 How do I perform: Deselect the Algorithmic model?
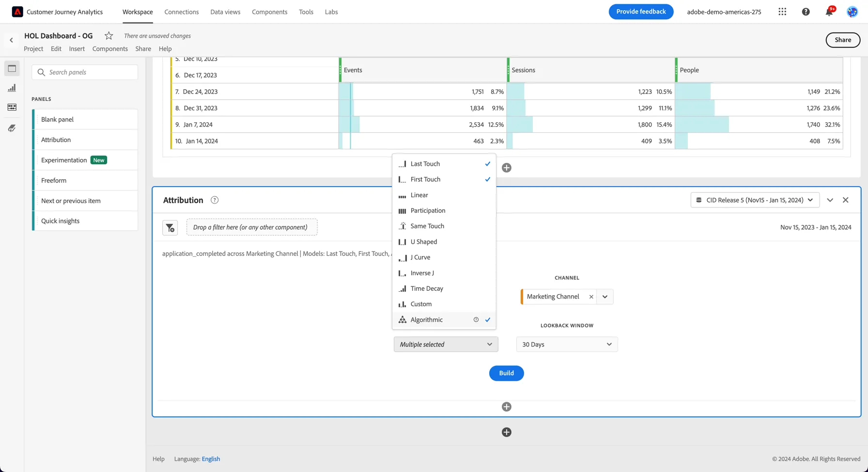click(x=444, y=320)
